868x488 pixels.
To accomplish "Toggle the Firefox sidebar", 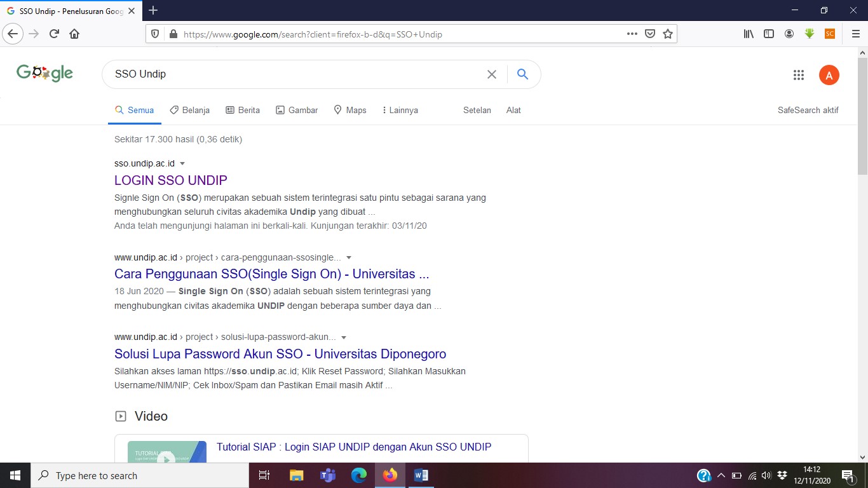I will 769,33.
